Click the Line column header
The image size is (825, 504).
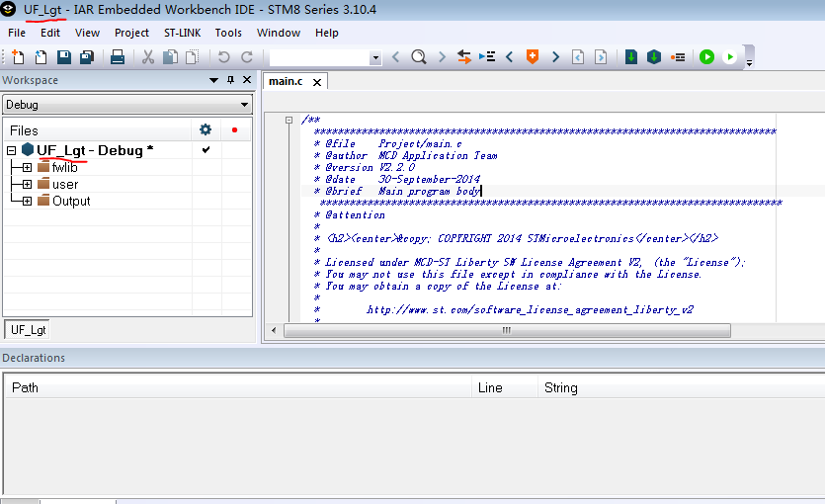click(x=505, y=387)
